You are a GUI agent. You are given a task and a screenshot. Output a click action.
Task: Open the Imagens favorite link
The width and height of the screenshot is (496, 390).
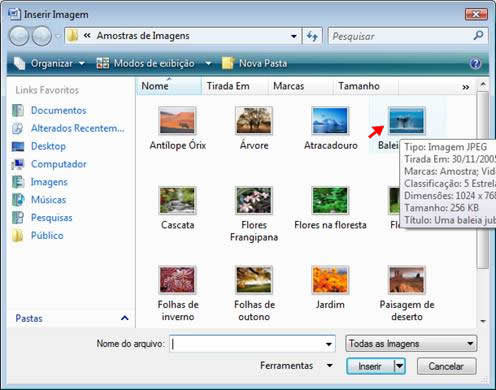pyautogui.click(x=49, y=182)
